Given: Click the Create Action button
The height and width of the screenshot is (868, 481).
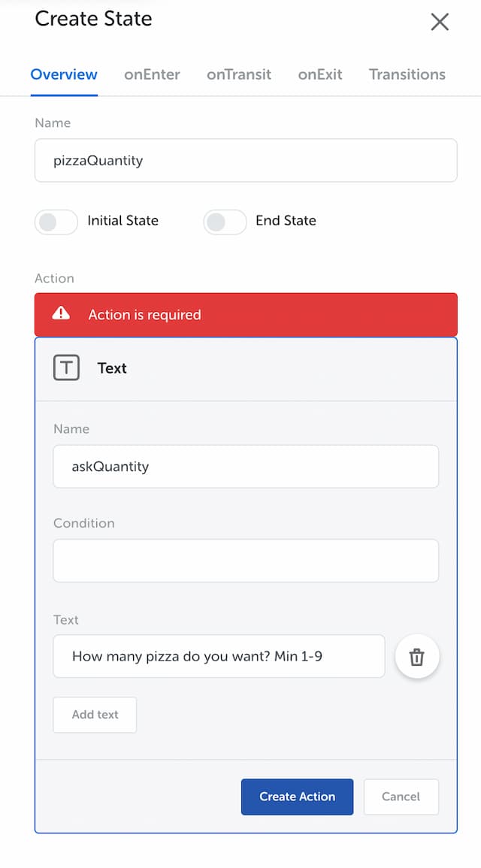Looking at the screenshot, I should point(297,797).
